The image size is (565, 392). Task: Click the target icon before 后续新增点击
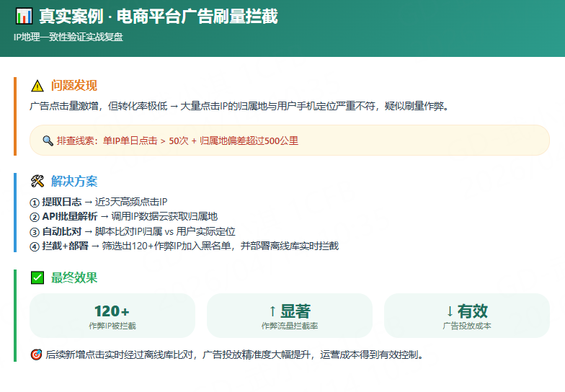36,355
